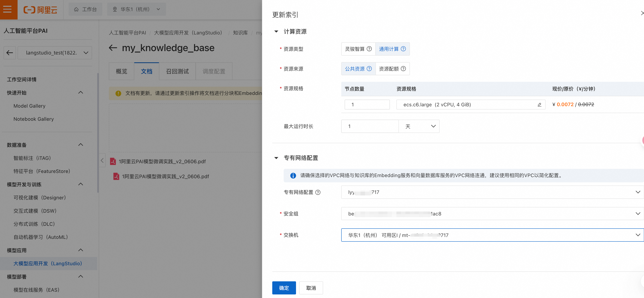Click the help icon next to 灵骏智算
The height and width of the screenshot is (298, 644).
pyautogui.click(x=369, y=49)
